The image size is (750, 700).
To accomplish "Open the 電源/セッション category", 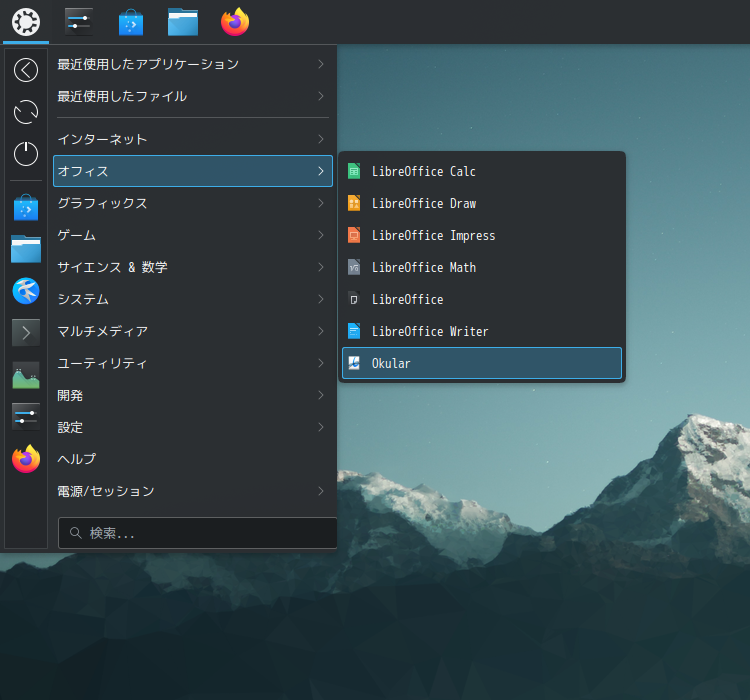I will (193, 491).
